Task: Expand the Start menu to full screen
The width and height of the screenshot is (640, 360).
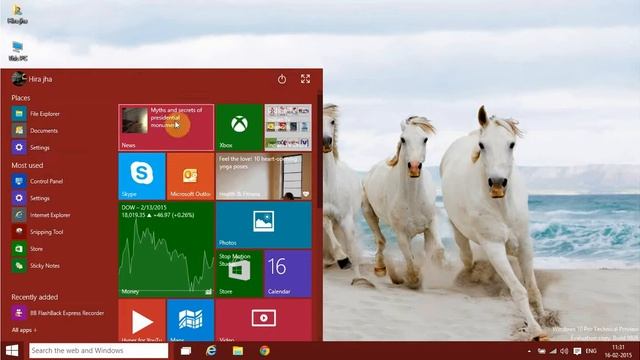Action: click(305, 79)
